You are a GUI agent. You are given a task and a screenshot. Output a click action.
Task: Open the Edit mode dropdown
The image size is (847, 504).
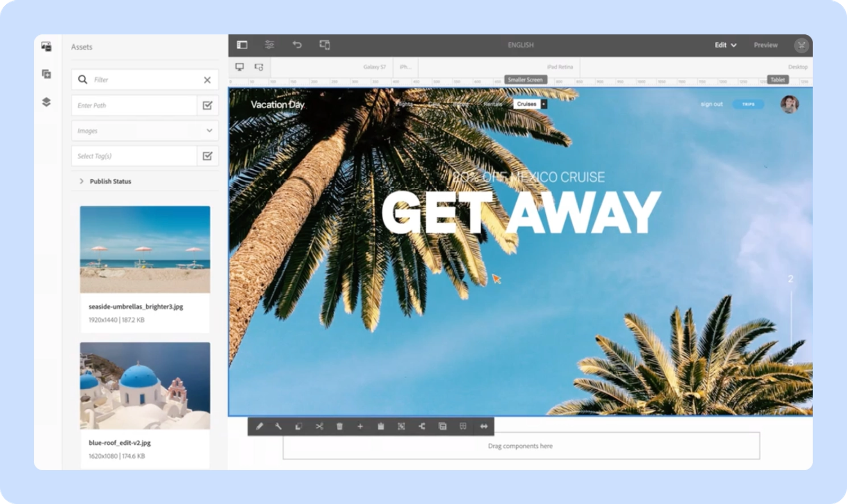(x=726, y=45)
